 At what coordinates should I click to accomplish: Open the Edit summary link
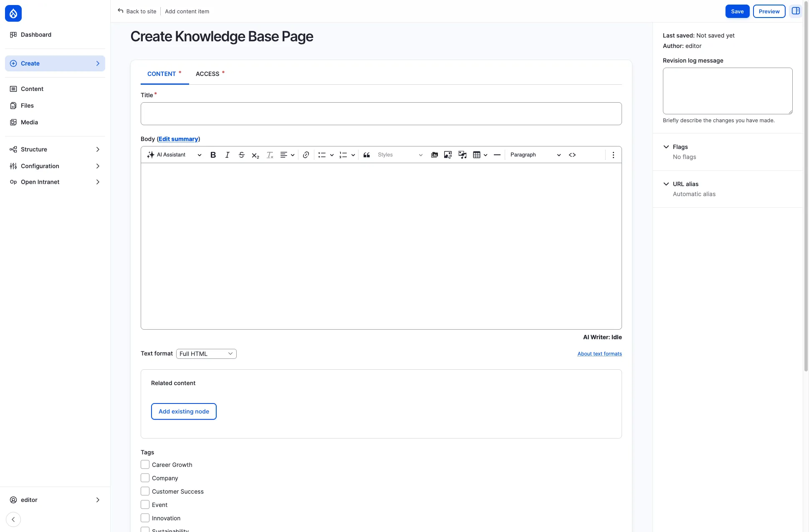178,139
